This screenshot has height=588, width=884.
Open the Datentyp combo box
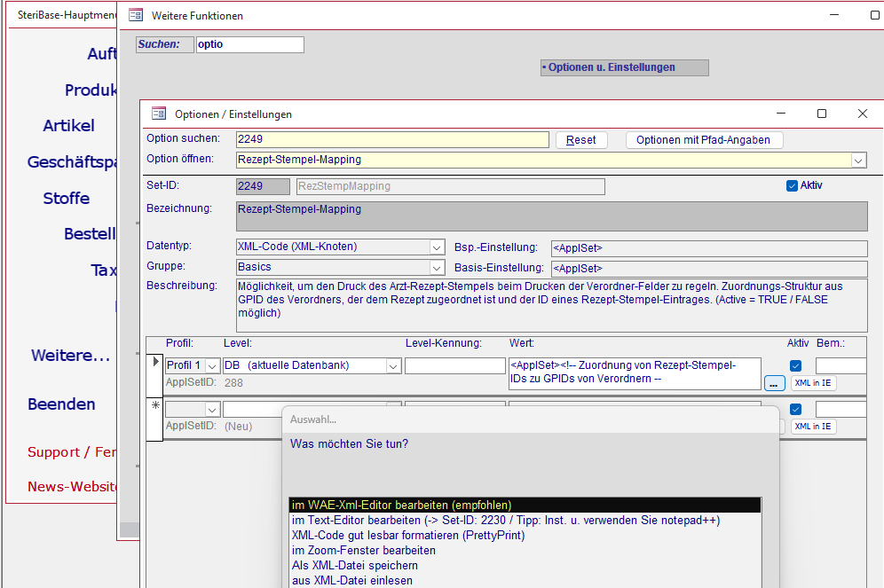pos(437,247)
